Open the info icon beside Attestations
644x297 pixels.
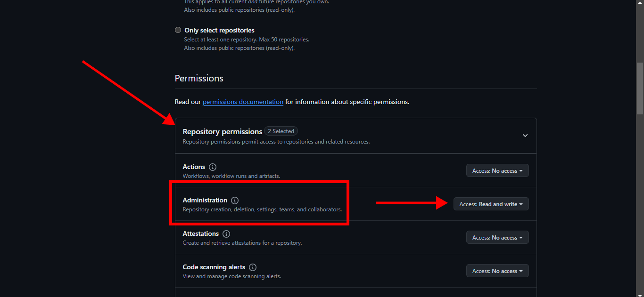click(226, 234)
